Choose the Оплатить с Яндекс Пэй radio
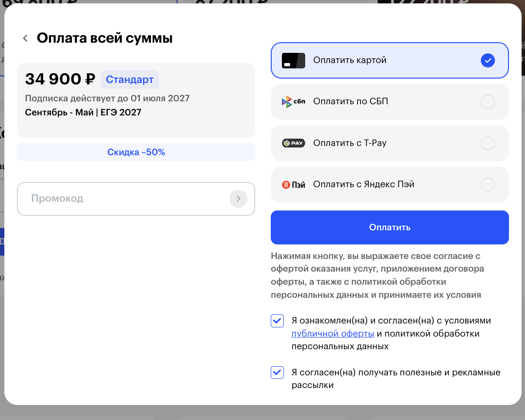The height and width of the screenshot is (420, 525). 488,184
